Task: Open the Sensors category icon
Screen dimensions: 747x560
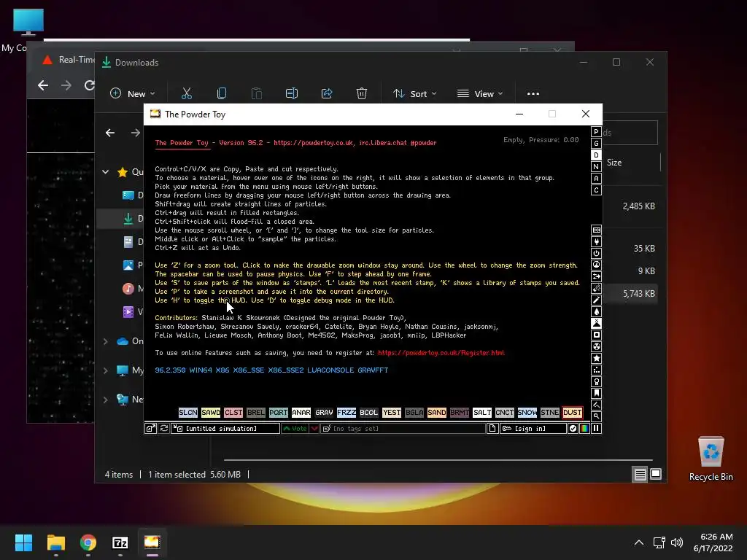Action: click(x=596, y=265)
